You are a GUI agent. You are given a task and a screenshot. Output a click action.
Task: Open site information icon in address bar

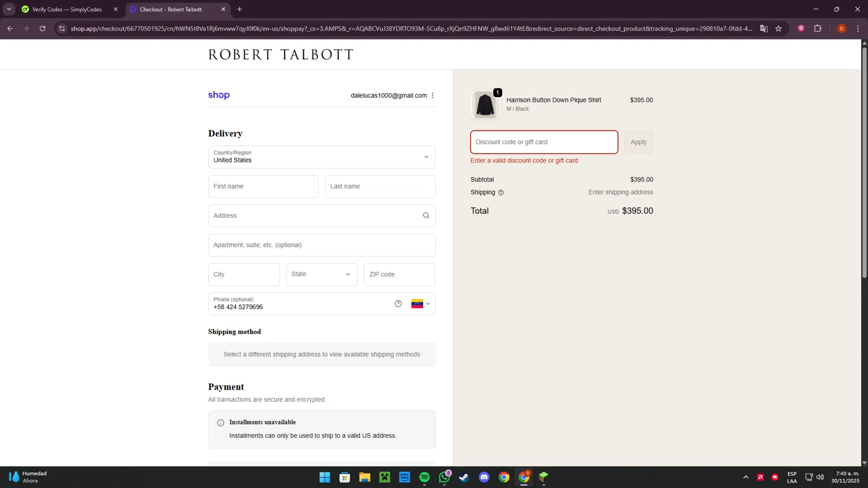(x=62, y=28)
